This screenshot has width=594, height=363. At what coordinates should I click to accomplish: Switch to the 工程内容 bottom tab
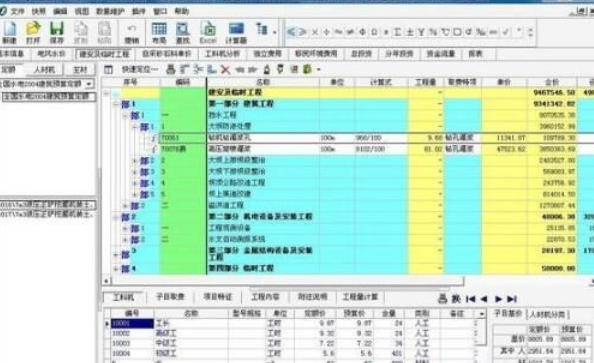pos(265,297)
